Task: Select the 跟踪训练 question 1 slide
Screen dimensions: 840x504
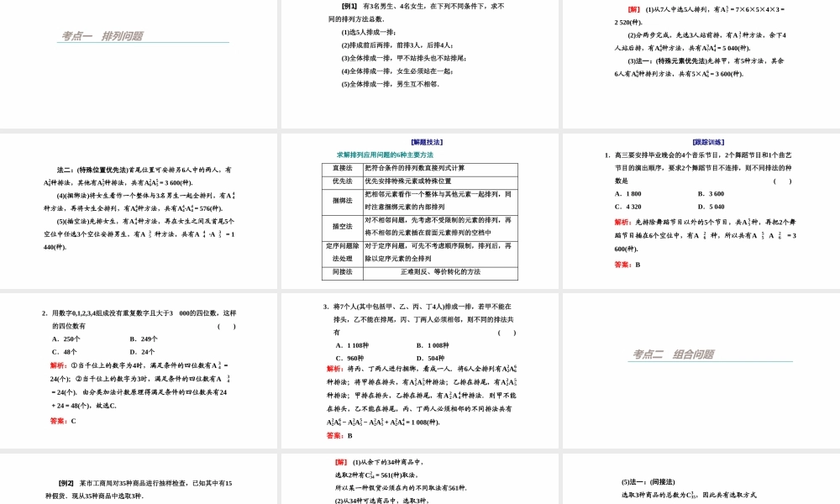Action: click(701, 211)
